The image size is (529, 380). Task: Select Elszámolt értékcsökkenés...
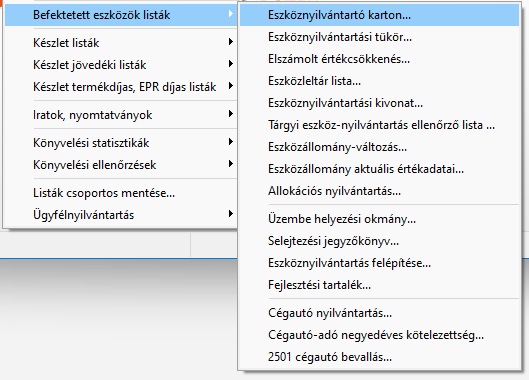pyautogui.click(x=380, y=59)
